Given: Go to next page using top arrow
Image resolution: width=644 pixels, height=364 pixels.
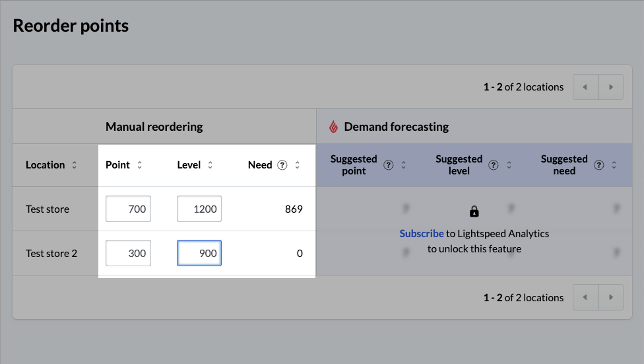Looking at the screenshot, I should pyautogui.click(x=611, y=87).
